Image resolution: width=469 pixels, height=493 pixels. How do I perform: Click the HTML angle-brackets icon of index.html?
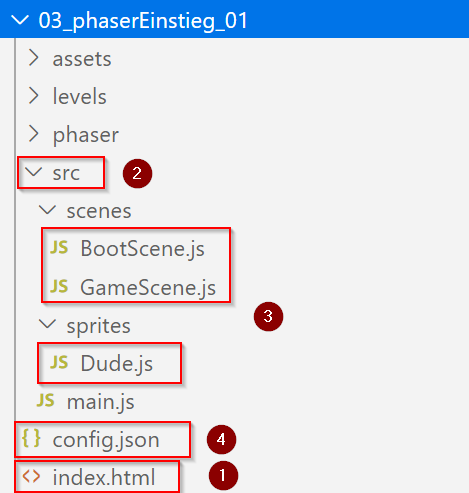coord(31,476)
